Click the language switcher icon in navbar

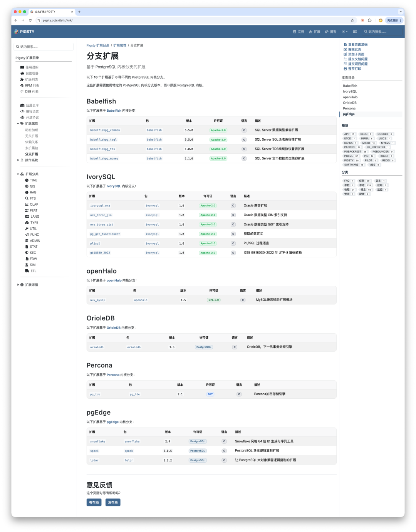pyautogui.click(x=355, y=32)
